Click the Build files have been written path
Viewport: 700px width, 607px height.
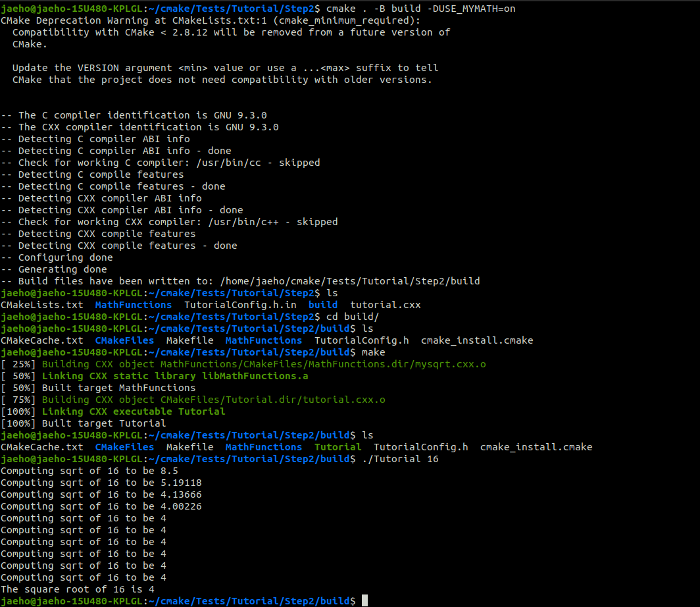coord(242,280)
